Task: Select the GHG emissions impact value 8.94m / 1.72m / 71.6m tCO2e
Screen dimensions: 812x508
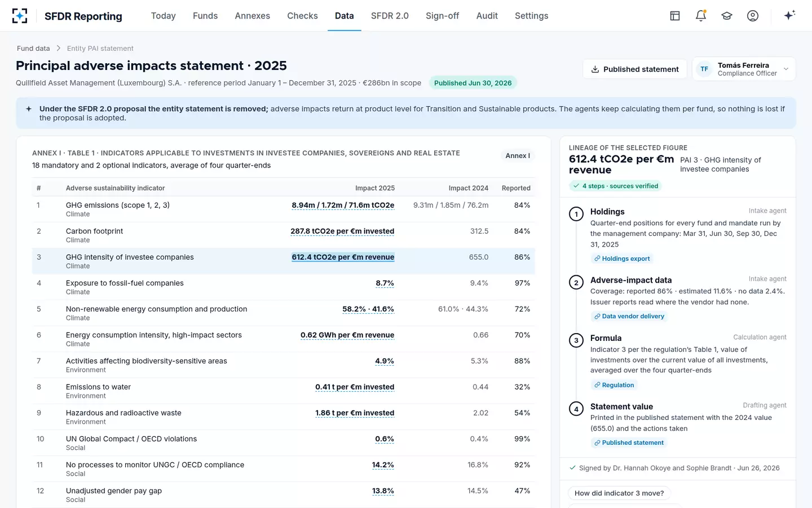Action: [x=343, y=205]
